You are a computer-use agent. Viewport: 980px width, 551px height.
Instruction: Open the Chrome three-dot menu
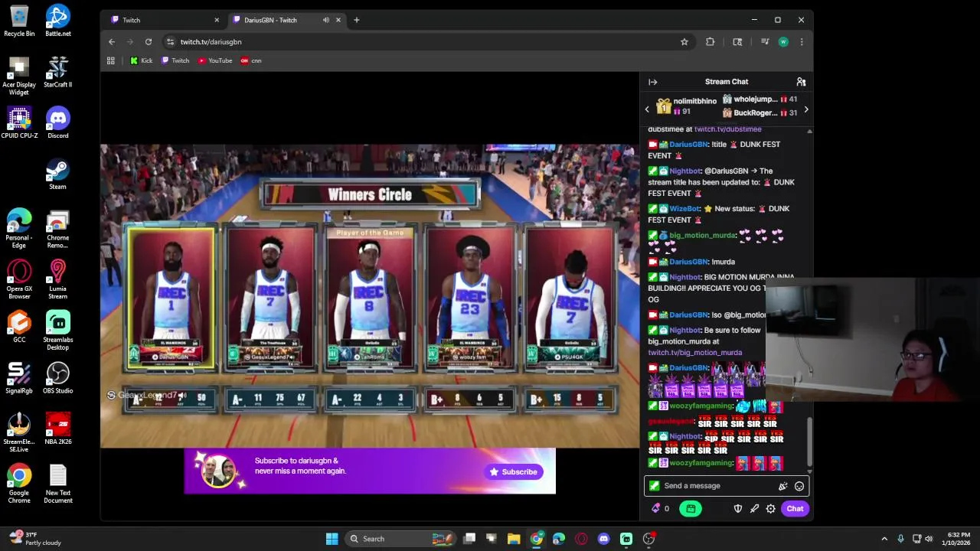tap(802, 42)
